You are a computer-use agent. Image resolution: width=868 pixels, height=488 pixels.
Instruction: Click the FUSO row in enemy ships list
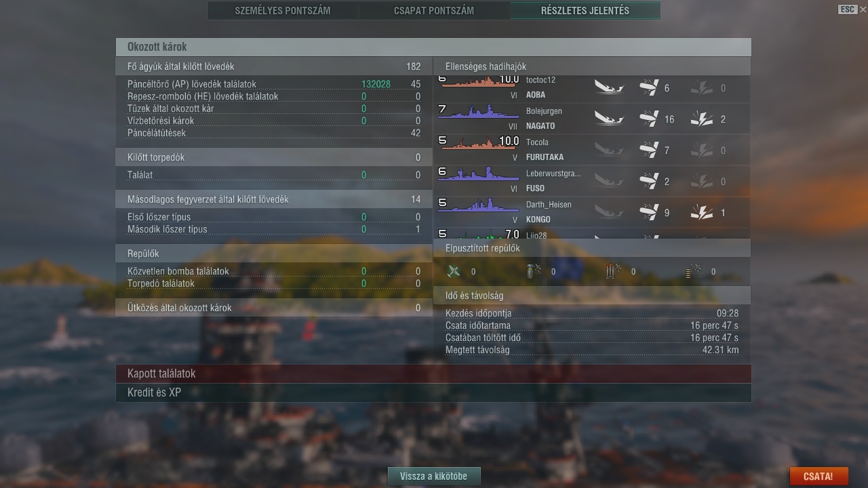coord(592,181)
